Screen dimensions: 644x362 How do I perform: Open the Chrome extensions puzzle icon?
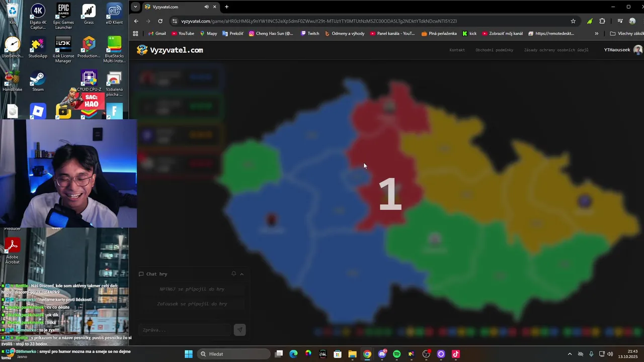602,21
